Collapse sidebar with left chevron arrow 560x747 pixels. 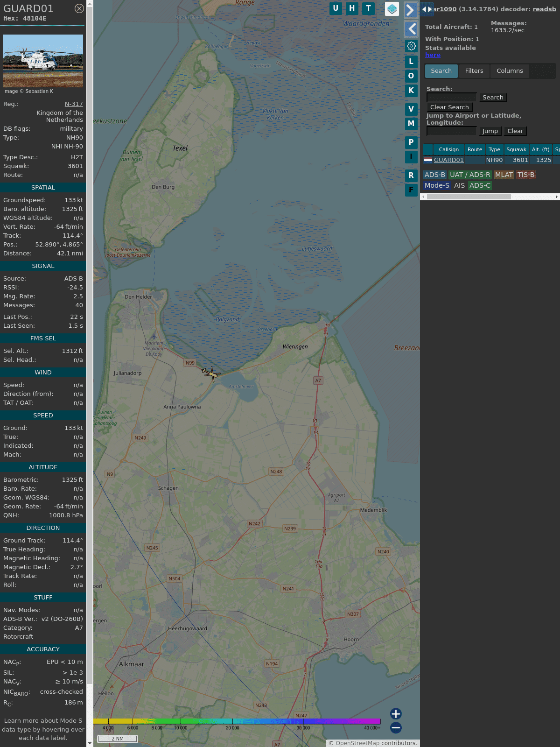coord(411,29)
